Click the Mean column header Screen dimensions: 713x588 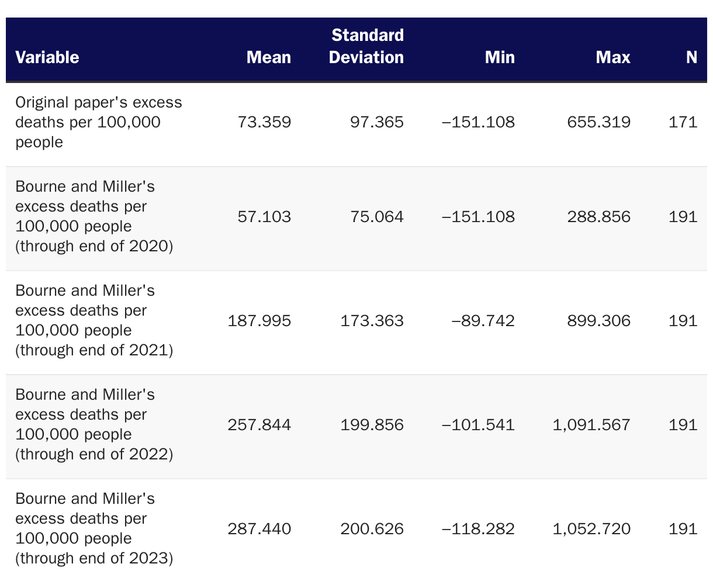pos(269,57)
